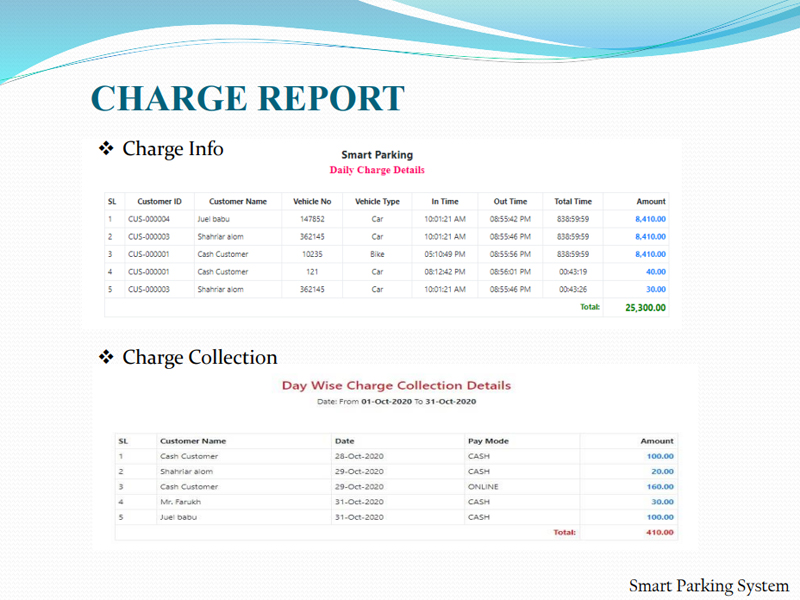Click the 05:10:49 PM in-time cell
Viewport: 800px width, 600px height.
(x=444, y=254)
